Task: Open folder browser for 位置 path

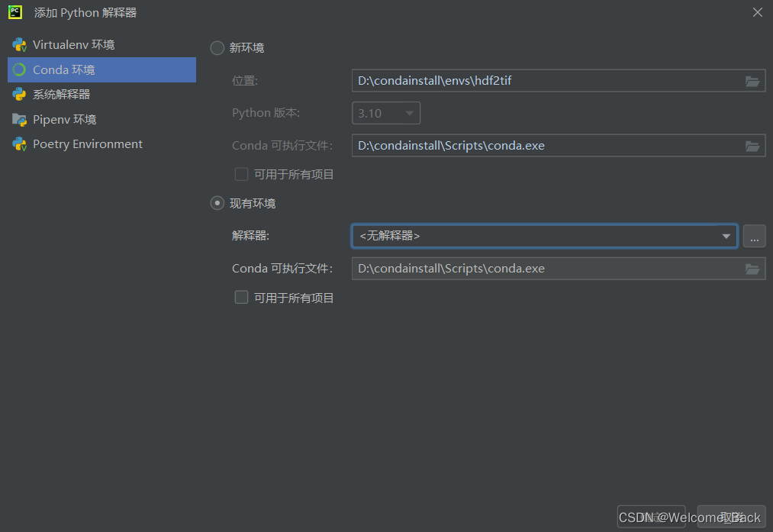Action: pyautogui.click(x=752, y=80)
